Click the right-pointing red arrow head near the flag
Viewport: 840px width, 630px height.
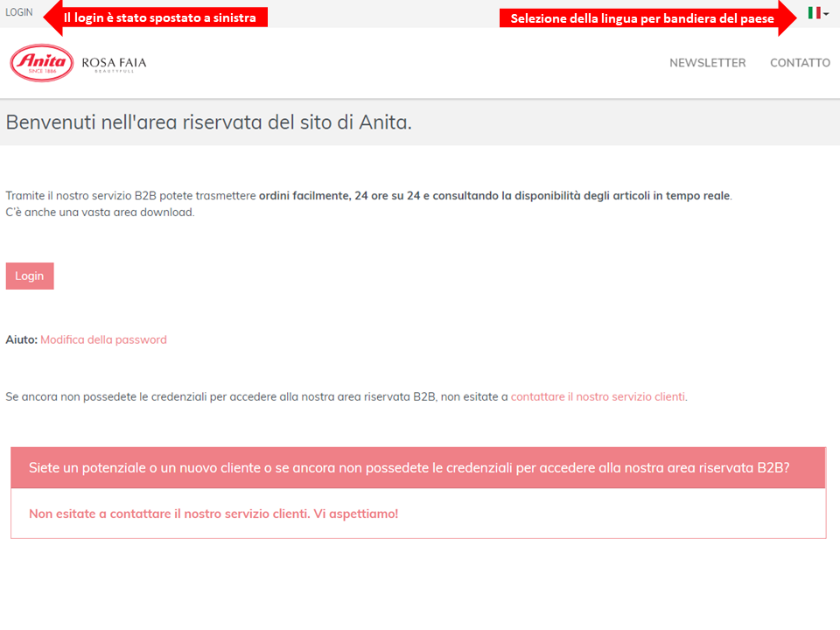[787, 18]
